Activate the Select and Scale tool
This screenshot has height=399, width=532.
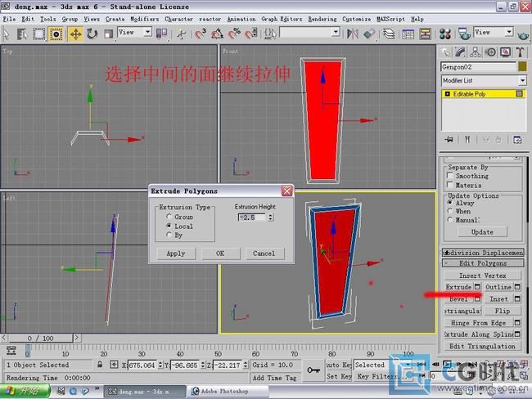coord(108,34)
